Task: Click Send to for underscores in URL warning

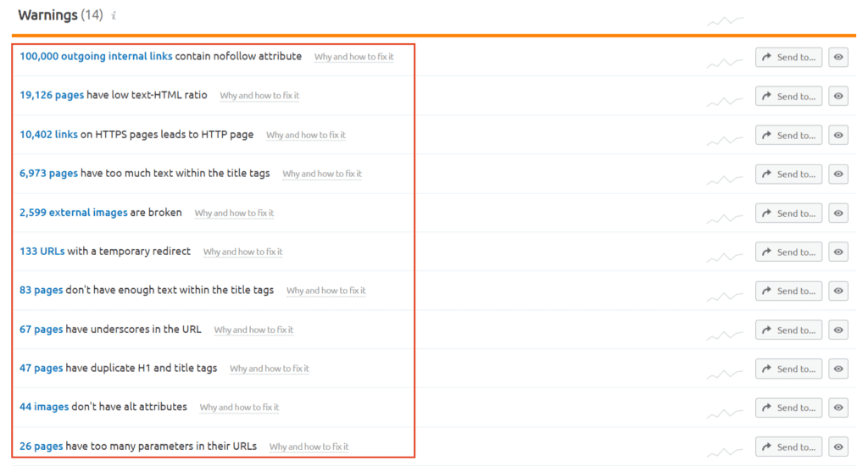Action: tap(788, 330)
